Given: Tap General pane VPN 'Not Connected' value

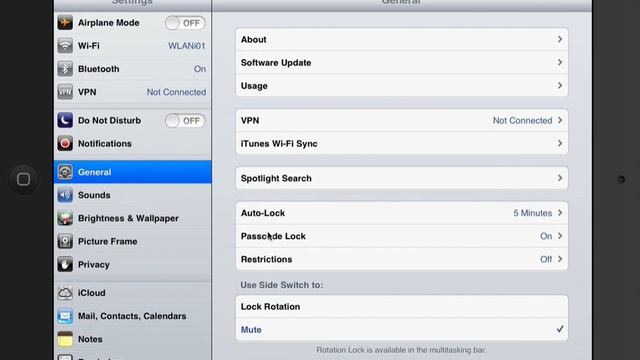Looking at the screenshot, I should click(x=522, y=120).
